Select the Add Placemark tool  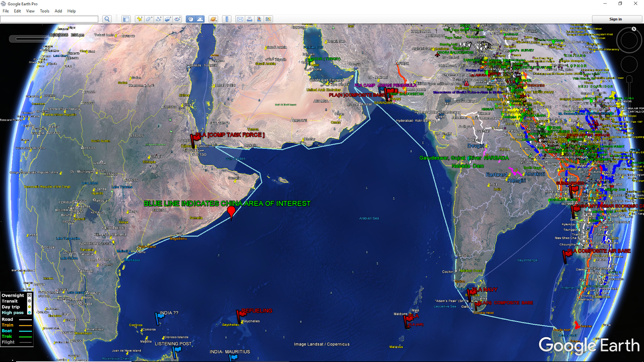coord(140,19)
